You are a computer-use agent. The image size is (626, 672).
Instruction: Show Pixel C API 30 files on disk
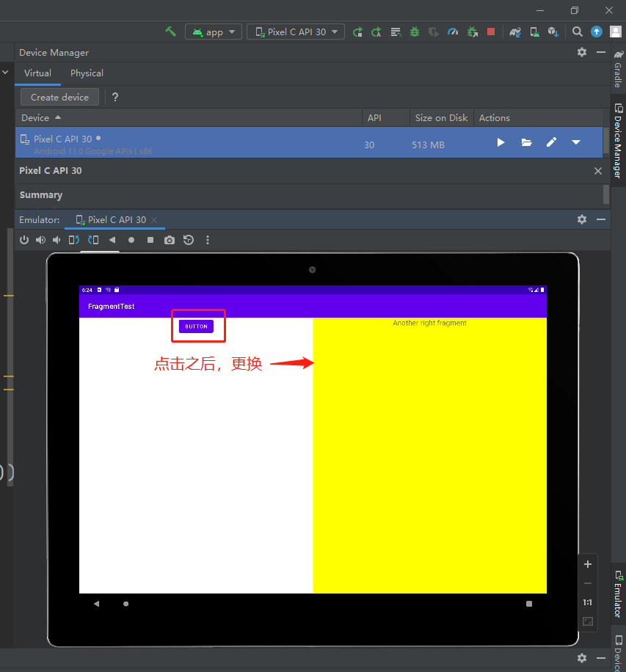526,142
